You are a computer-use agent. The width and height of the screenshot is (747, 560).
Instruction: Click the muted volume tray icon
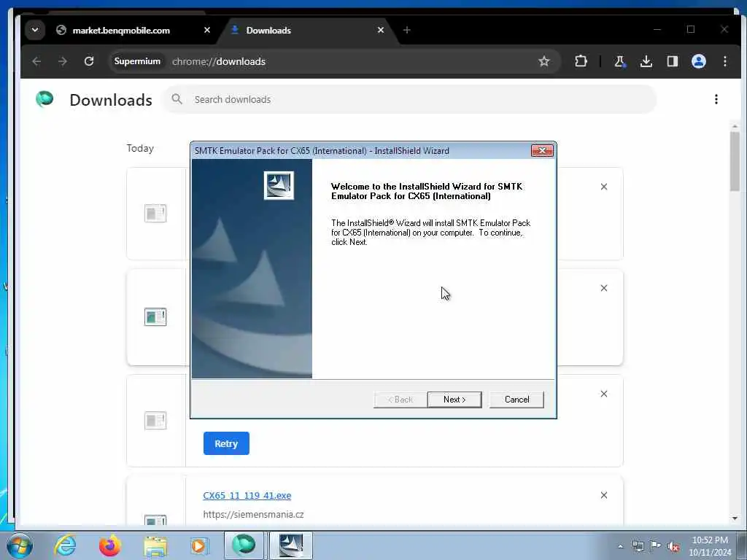pos(673,547)
